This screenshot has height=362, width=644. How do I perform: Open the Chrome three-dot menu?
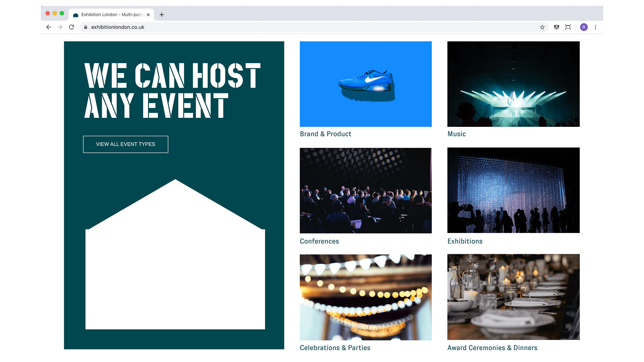point(595,27)
